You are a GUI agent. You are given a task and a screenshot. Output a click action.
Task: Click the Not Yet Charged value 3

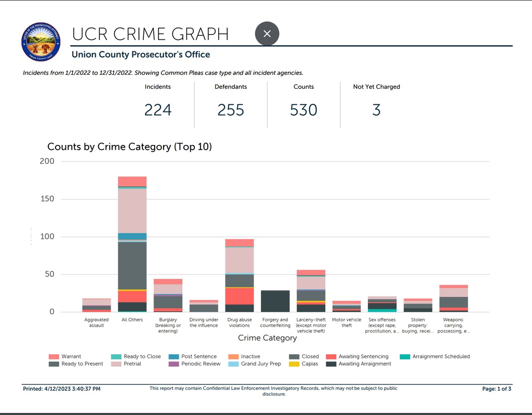pos(376,110)
